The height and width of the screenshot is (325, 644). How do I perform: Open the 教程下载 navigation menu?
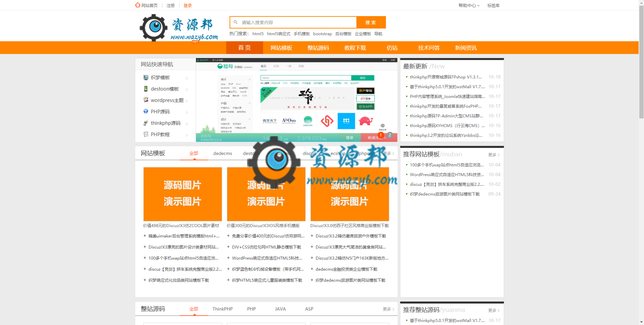click(x=355, y=48)
